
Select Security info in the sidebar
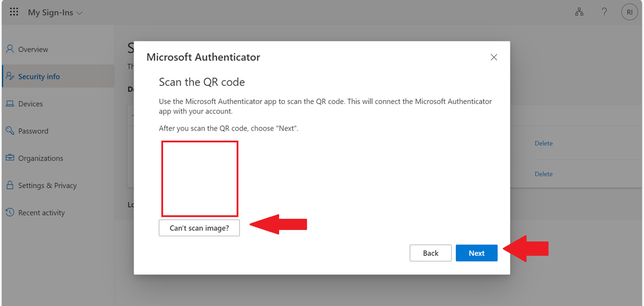coord(58,76)
